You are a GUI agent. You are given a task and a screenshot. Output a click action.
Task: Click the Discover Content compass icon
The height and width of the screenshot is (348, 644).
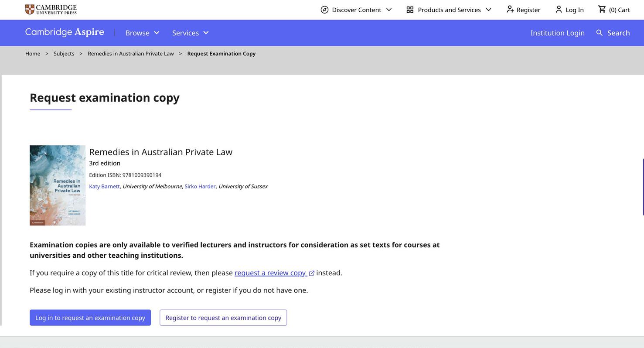(324, 10)
